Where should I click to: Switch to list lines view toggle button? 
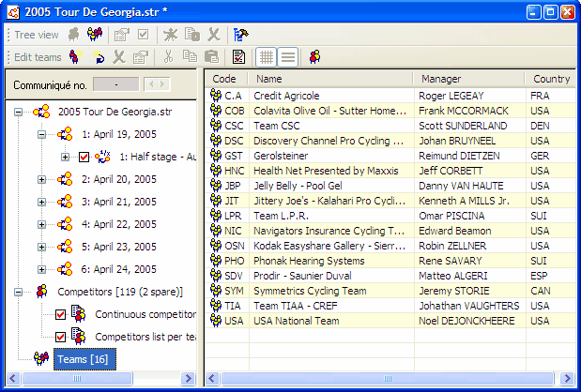[288, 57]
